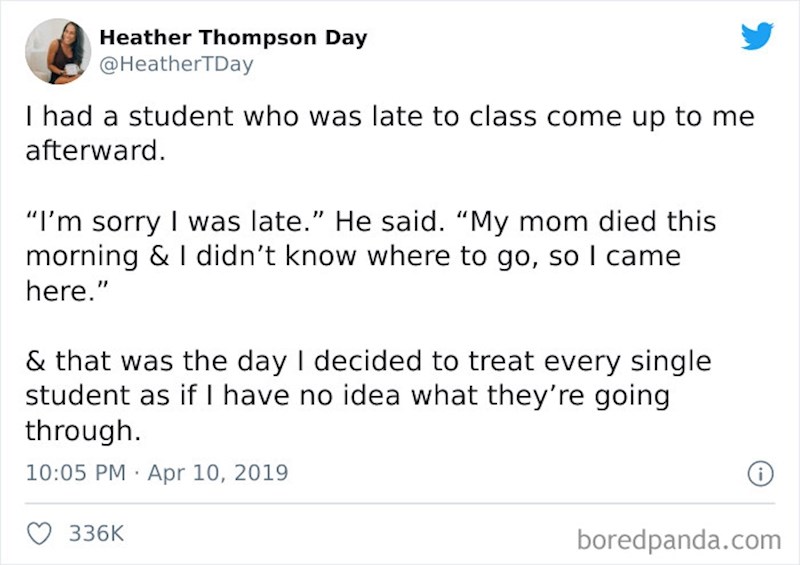
Task: Click the 10:05 PM timestamp
Action: coord(76,473)
